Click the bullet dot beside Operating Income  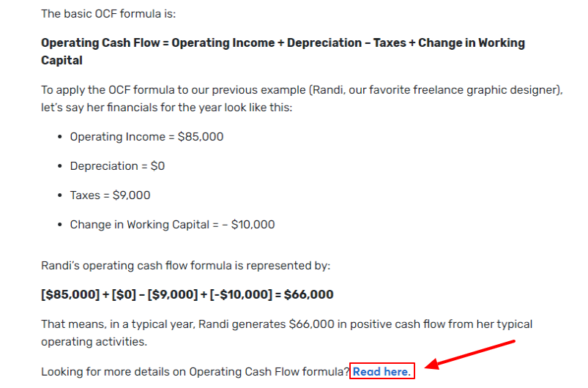tap(59, 137)
